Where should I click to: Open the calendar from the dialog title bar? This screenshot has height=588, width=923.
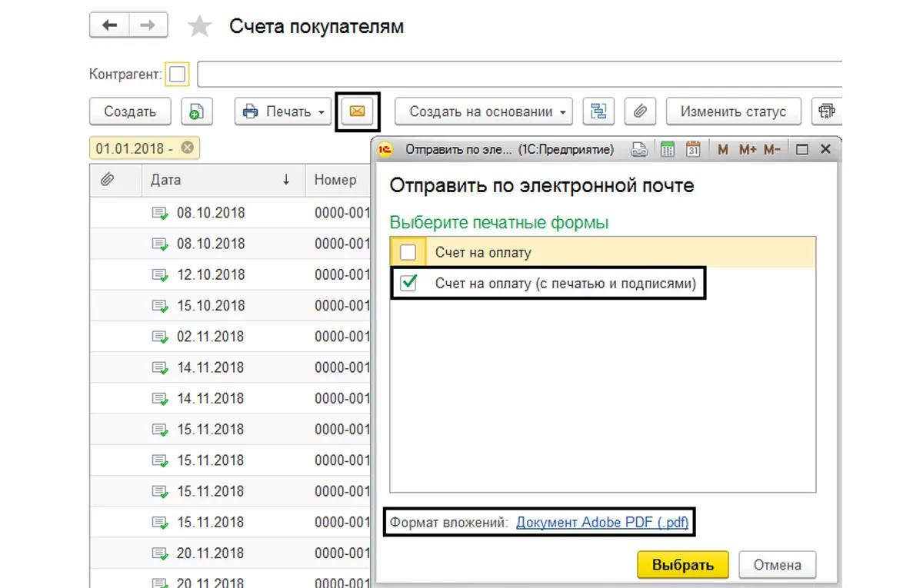click(x=693, y=150)
